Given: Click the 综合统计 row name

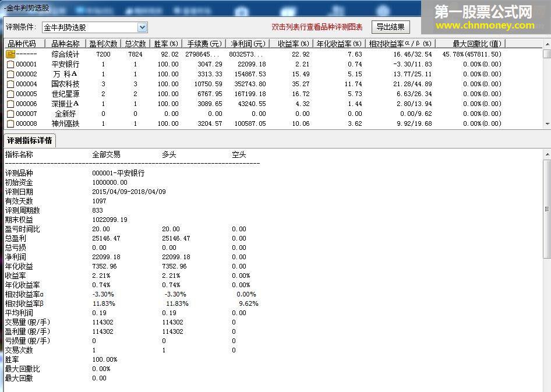Looking at the screenshot, I should [65, 54].
